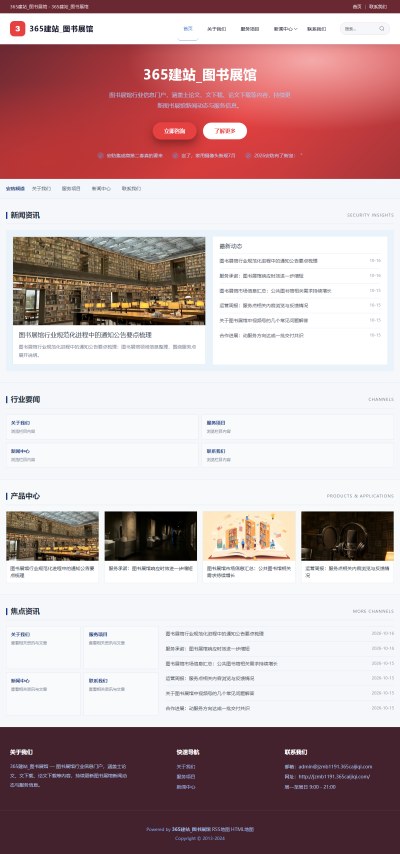Click the large library photo in 新闻资讯
The image size is (400, 854).
pos(109,281)
